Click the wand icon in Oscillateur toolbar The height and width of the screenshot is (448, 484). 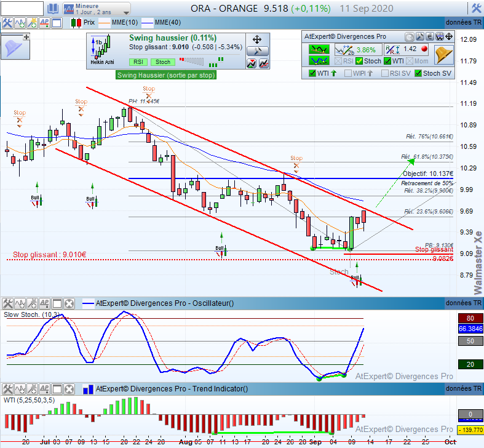point(32,304)
